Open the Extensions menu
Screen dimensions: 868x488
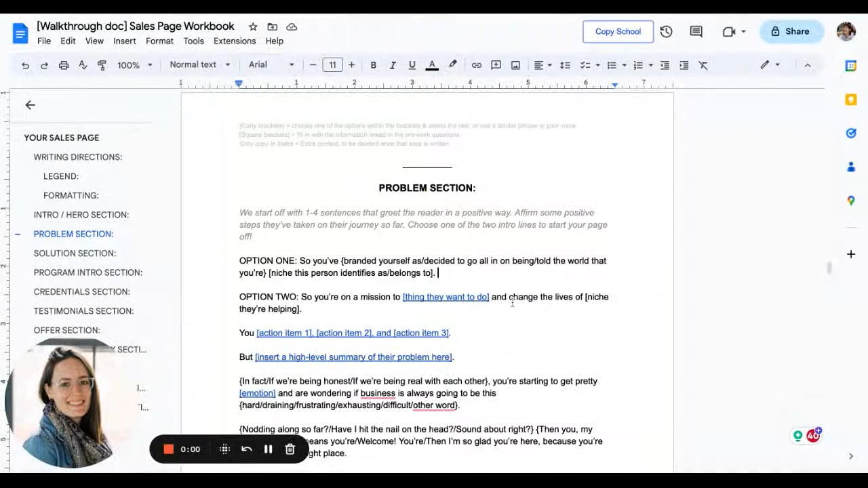click(x=235, y=41)
